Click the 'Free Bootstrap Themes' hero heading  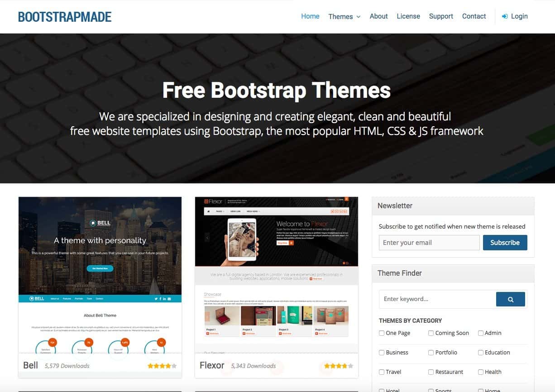point(277,90)
